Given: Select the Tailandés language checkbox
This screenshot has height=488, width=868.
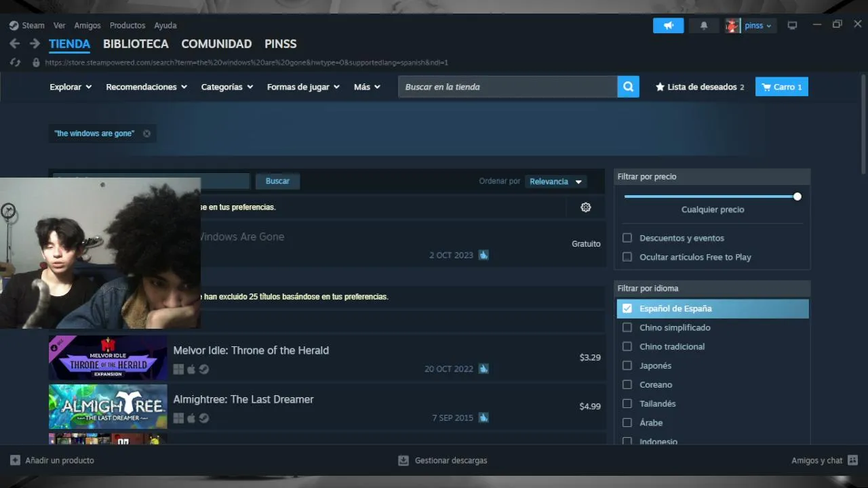Looking at the screenshot, I should click(627, 403).
